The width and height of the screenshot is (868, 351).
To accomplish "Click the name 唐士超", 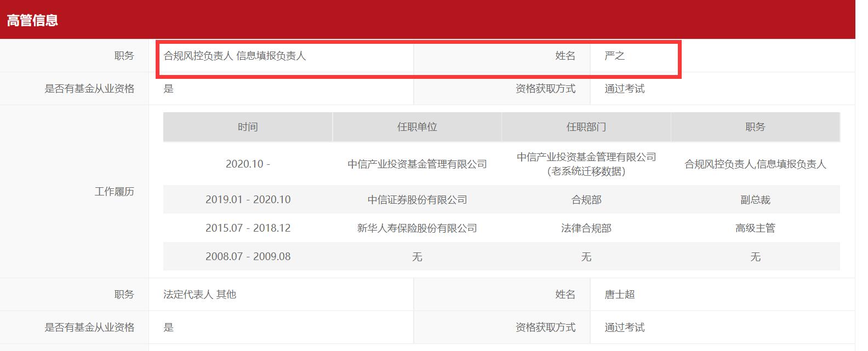I will click(x=620, y=295).
